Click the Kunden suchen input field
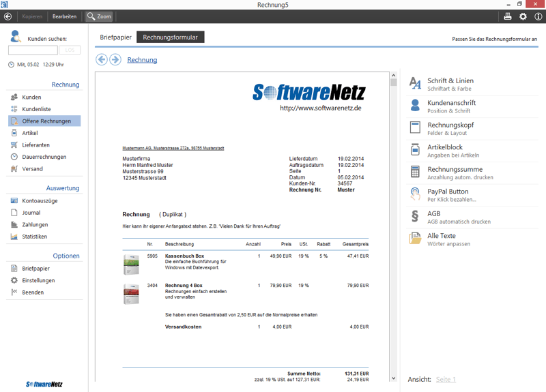This screenshot has width=546, height=392. [33, 50]
